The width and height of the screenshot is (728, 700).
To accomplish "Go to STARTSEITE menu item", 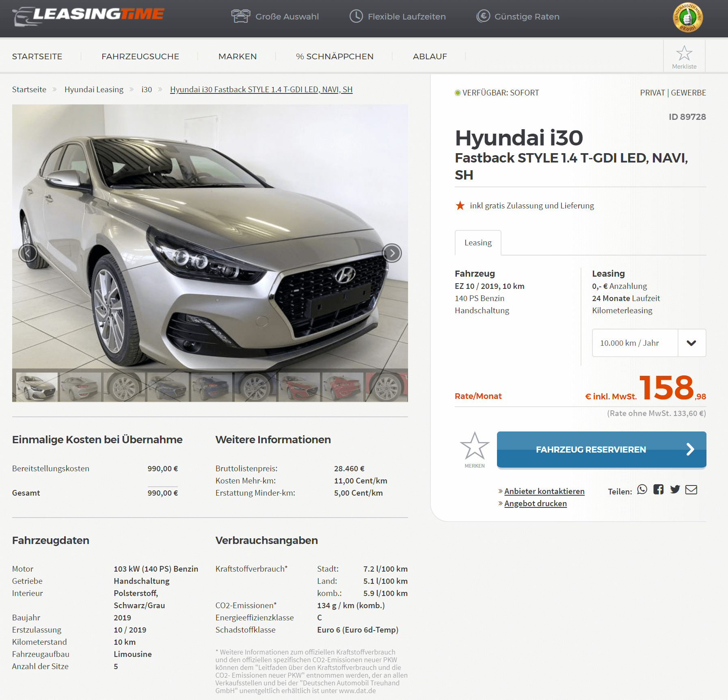I will tap(37, 56).
